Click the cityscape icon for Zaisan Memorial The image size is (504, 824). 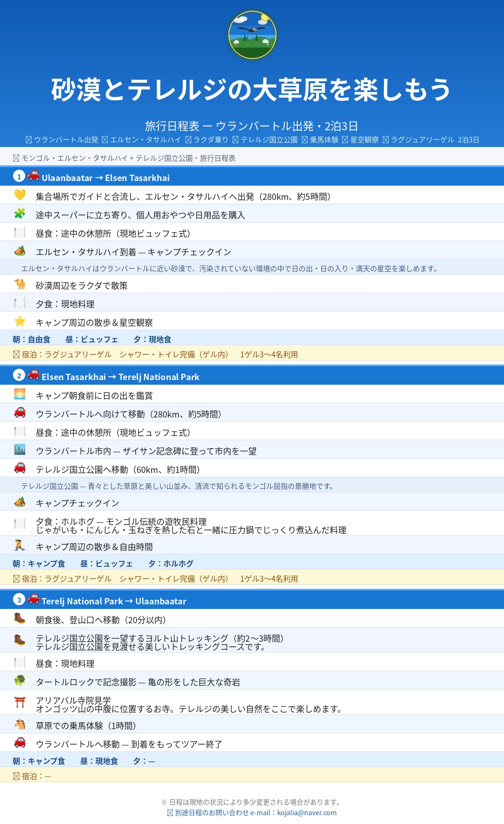(20, 449)
